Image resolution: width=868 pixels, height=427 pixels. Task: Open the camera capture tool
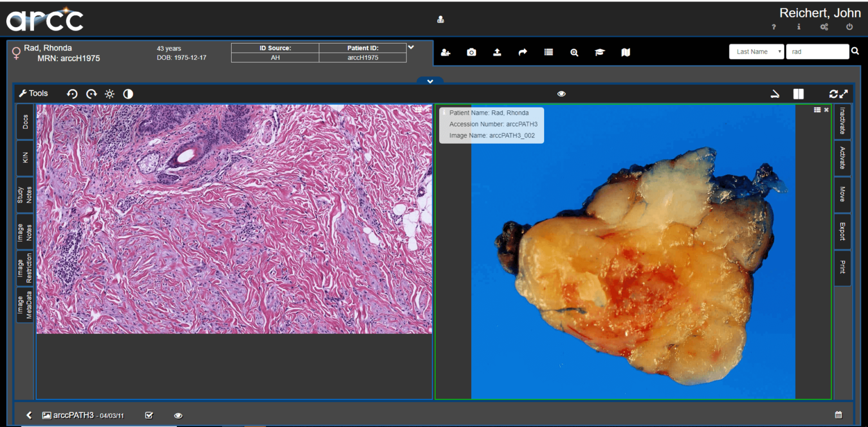tap(471, 52)
